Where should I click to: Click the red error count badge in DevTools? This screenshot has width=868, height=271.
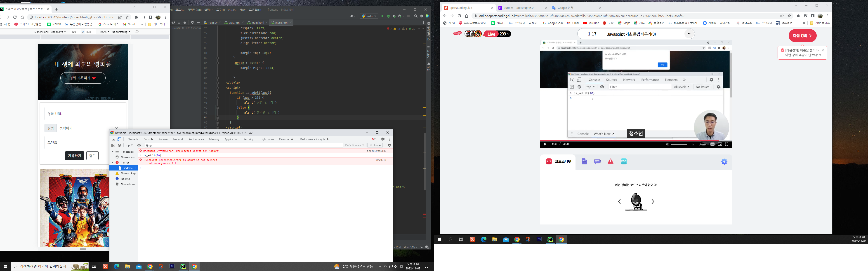373,139
